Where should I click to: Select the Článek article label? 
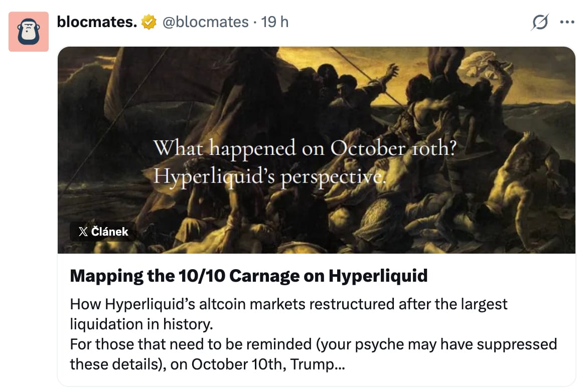(x=109, y=232)
